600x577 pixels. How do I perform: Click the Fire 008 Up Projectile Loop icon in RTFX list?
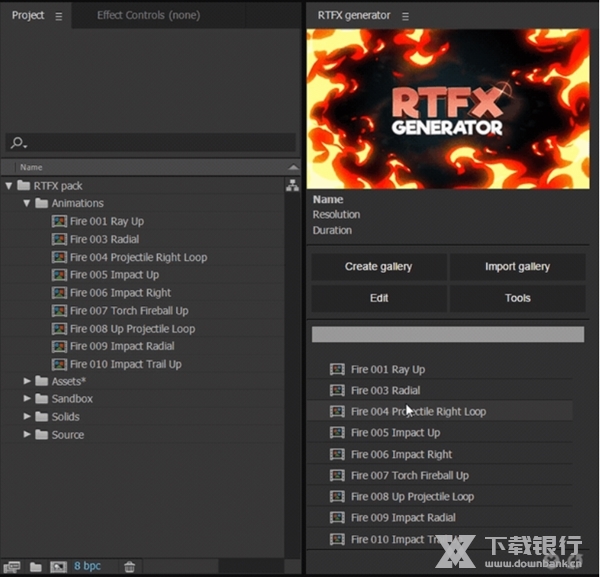[337, 496]
